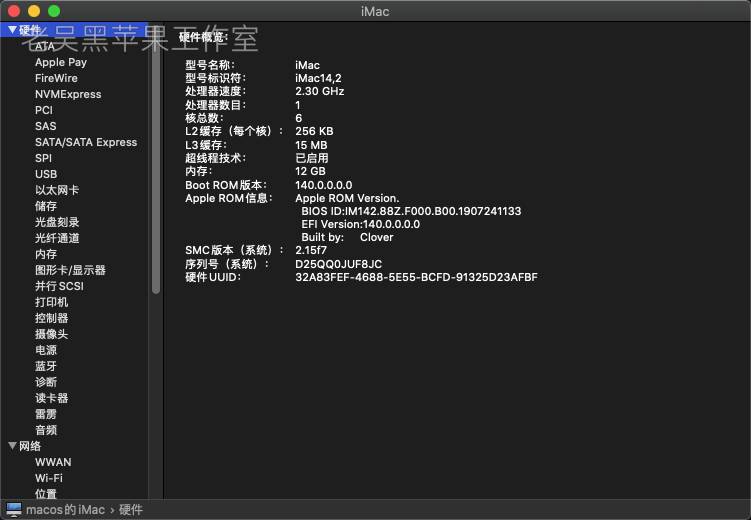Viewport: 751px width, 520px height.
Task: Click the 'Built by: Clover' line
Action: coord(347,237)
